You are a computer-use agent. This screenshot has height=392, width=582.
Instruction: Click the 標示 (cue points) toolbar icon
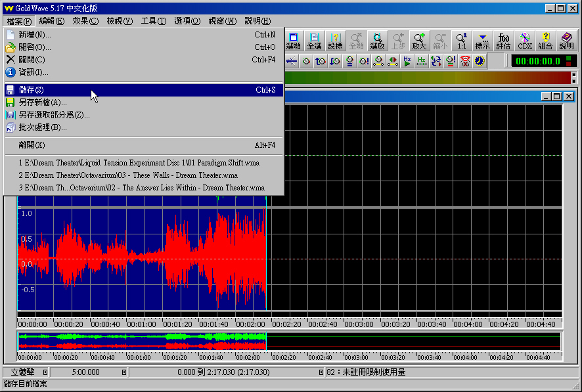pyautogui.click(x=482, y=41)
